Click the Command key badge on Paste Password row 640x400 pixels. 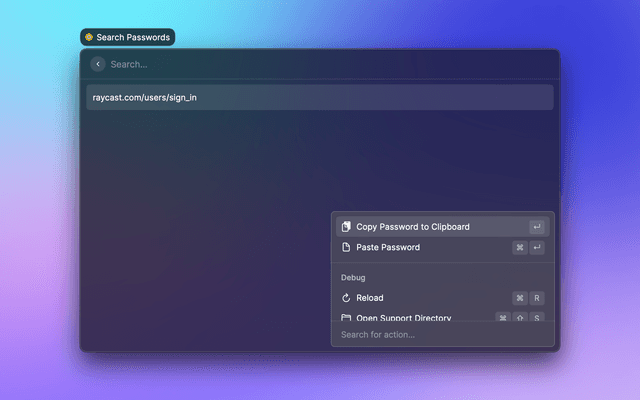coord(520,247)
